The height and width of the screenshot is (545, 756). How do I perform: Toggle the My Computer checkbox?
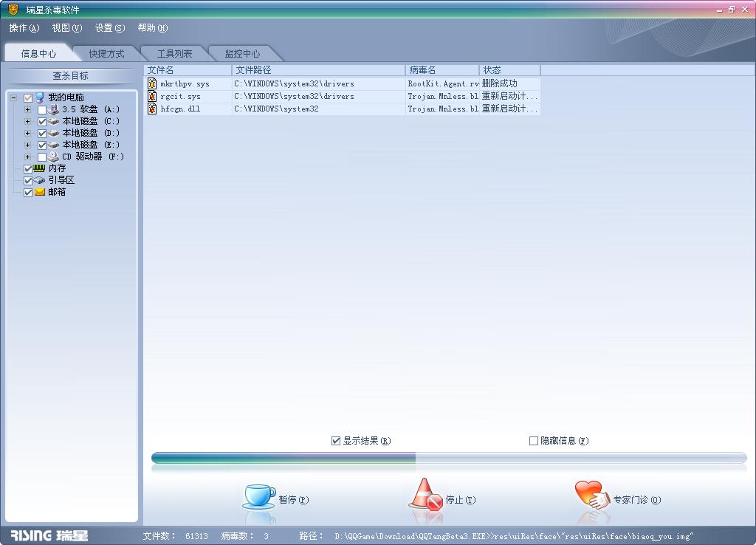28,98
